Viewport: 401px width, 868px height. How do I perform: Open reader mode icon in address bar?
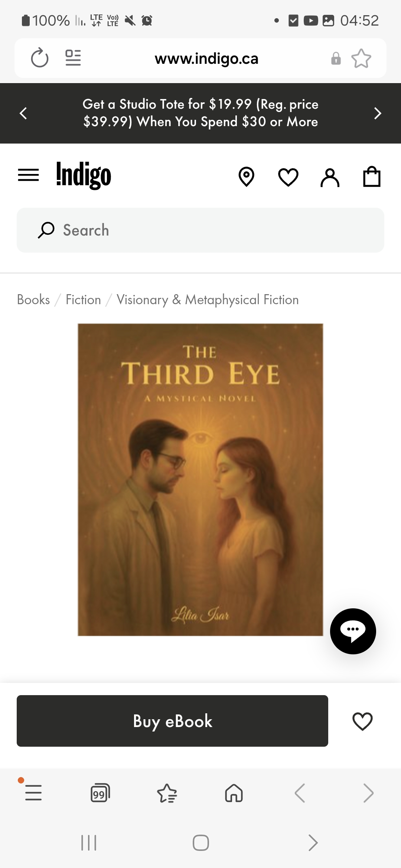click(x=73, y=58)
